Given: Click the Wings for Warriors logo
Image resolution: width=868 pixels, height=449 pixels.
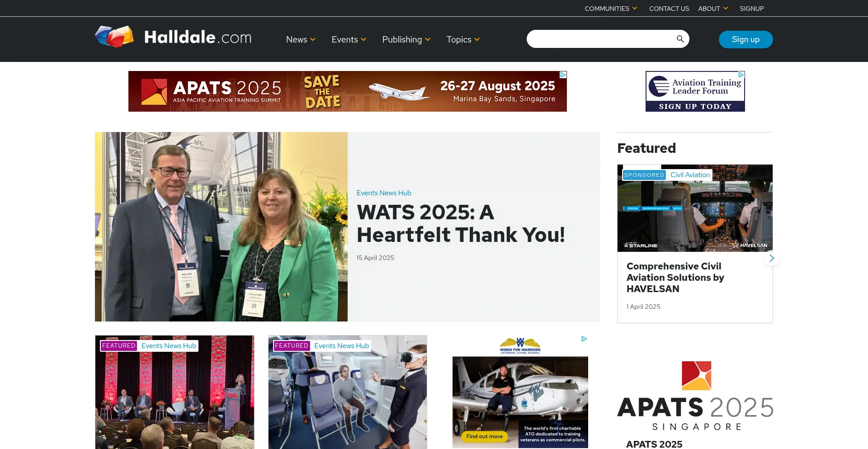Looking at the screenshot, I should (520, 346).
